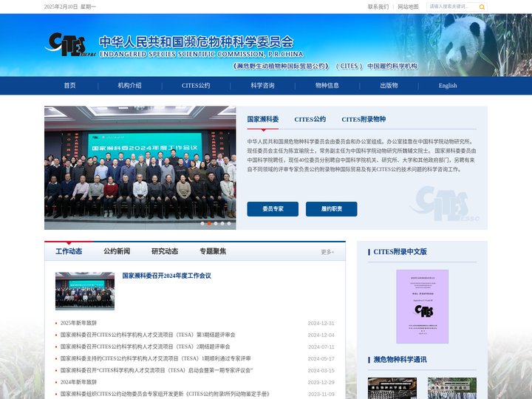Screen dimensions: 532x399
Task: Focus the search keyword input field
Action: [x=452, y=7]
